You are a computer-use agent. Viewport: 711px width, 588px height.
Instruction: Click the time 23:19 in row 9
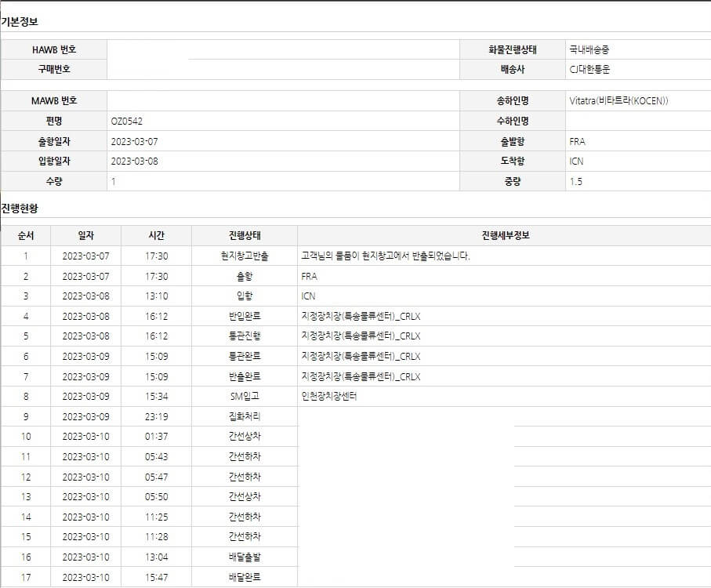[157, 416]
